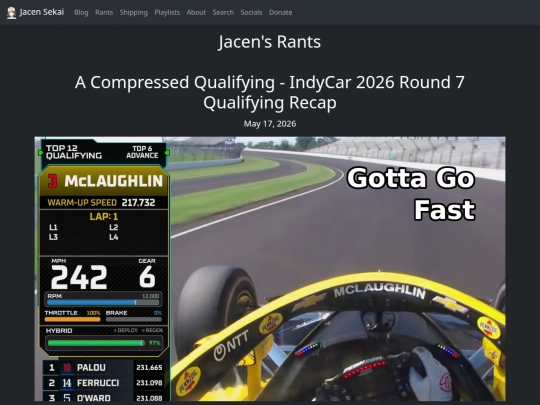The image size is (540, 405).
Task: Open the Blog menu item
Action: [x=81, y=12]
